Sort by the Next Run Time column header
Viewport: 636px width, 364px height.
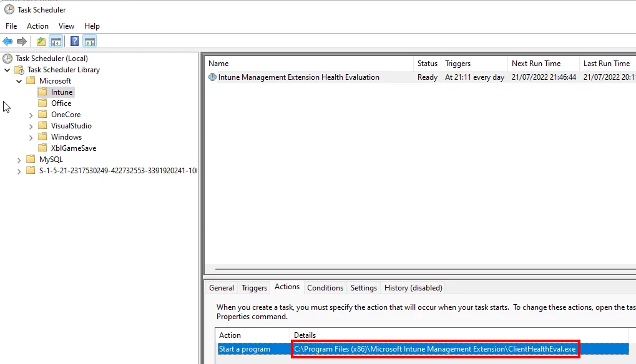pos(544,64)
